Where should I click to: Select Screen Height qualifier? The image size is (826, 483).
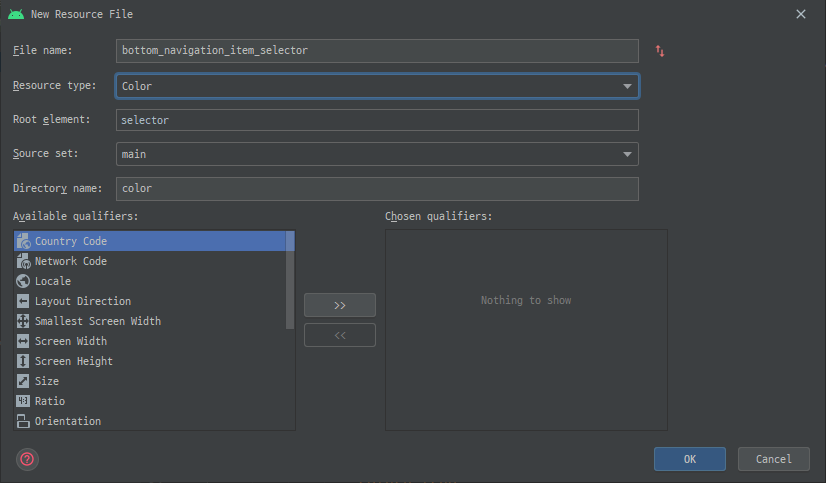click(150, 361)
